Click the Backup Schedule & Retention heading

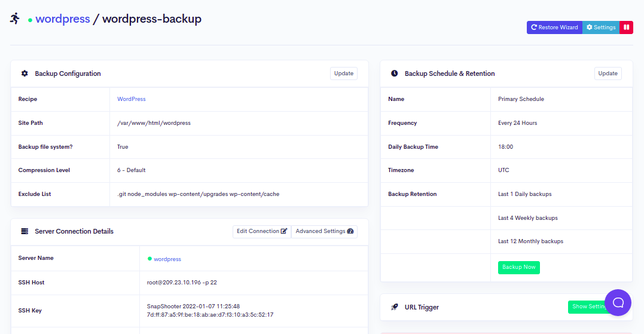pyautogui.click(x=450, y=73)
